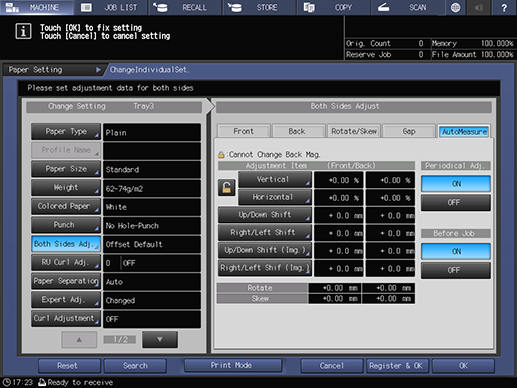Go to previous page with up arrow
517x388 pixels.
coord(79,340)
